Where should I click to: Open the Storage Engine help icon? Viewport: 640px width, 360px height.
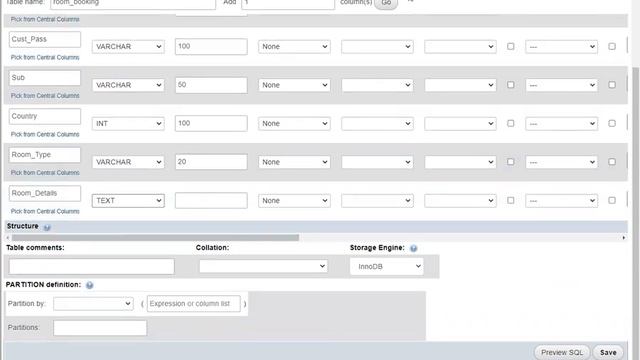click(413, 248)
